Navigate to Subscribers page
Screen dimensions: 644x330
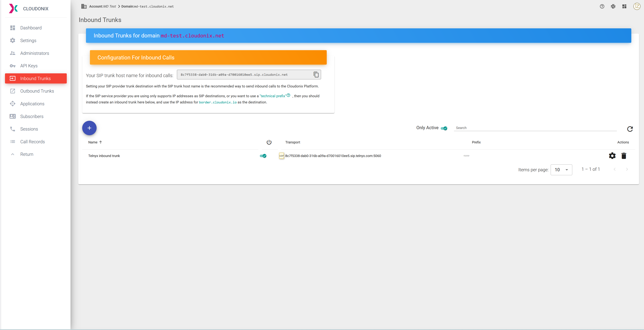coord(32,116)
